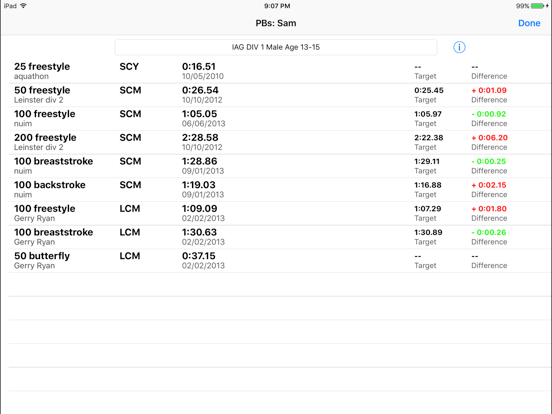Select the 100 backstroke row title

click(x=50, y=184)
